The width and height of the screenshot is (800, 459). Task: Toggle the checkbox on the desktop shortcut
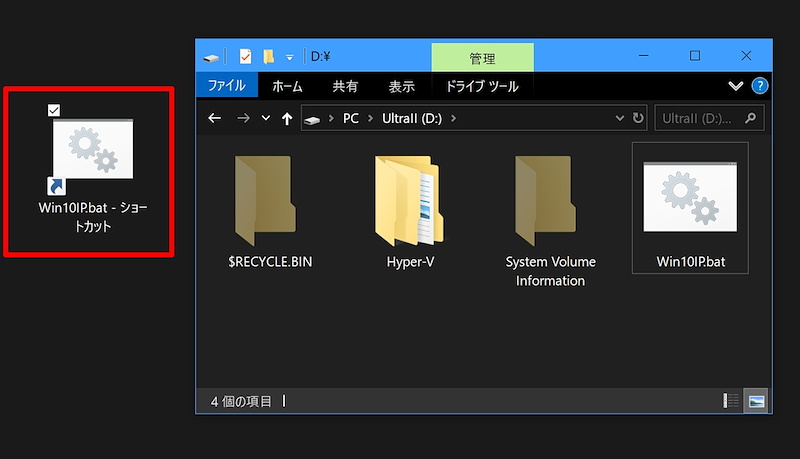54,110
